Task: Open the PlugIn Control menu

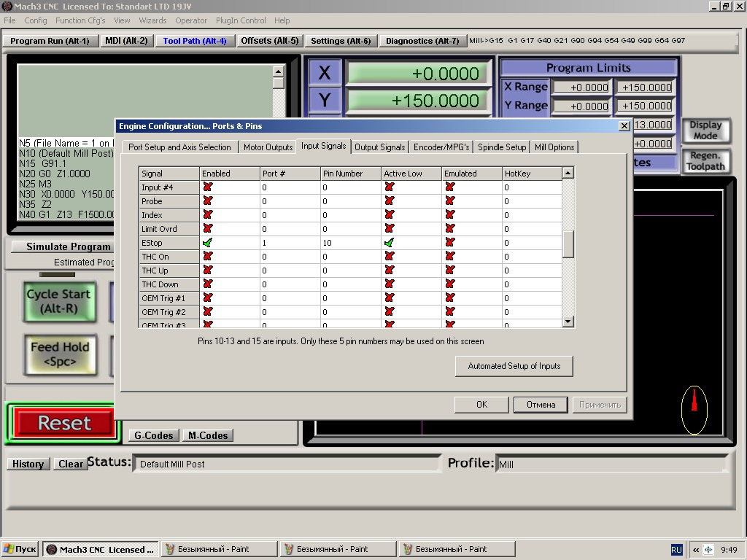Action: click(x=241, y=20)
